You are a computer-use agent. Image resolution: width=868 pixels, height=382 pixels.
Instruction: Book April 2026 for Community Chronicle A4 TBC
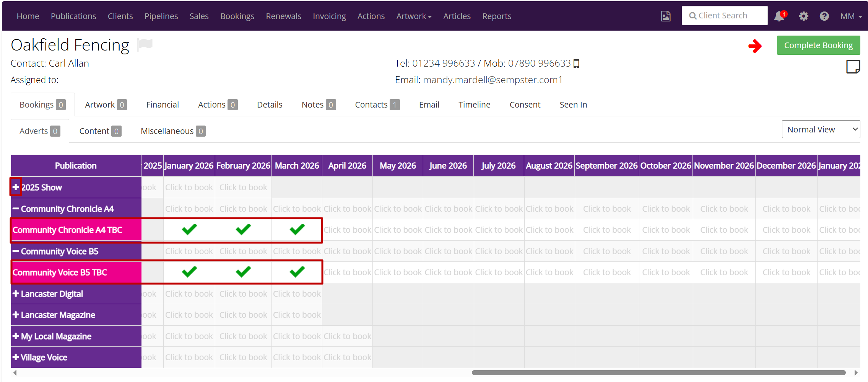pos(347,230)
